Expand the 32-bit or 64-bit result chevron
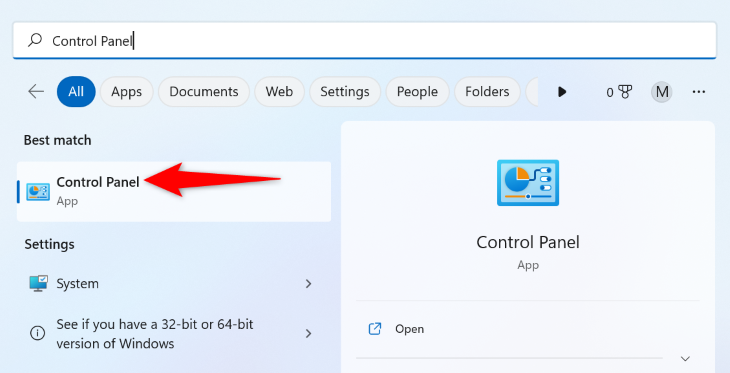Viewport: 730px width, 373px height. 308,333
